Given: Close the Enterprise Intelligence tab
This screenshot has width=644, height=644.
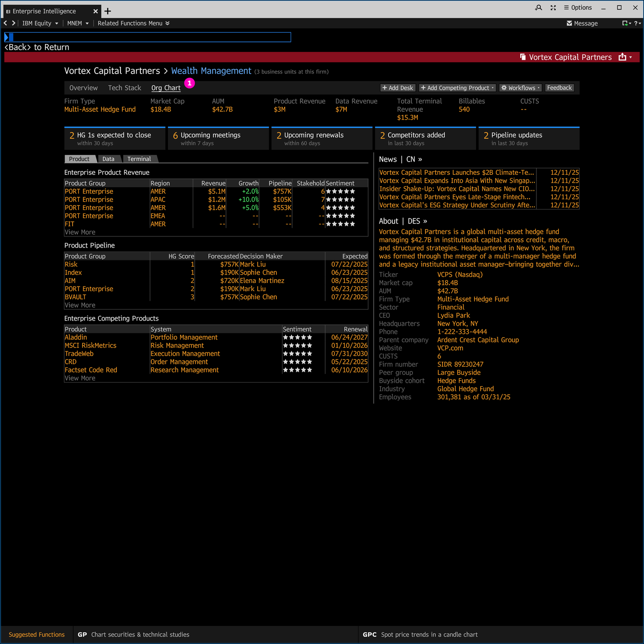Looking at the screenshot, I should [95, 11].
